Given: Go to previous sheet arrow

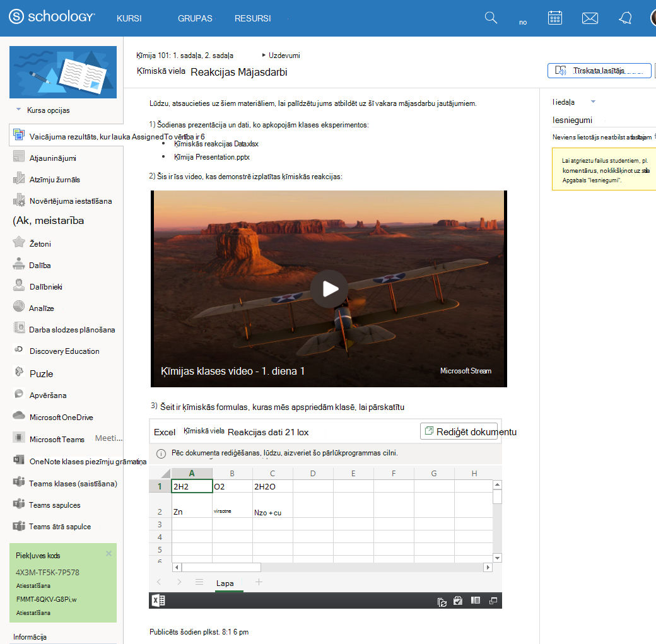Looking at the screenshot, I should tap(159, 582).
